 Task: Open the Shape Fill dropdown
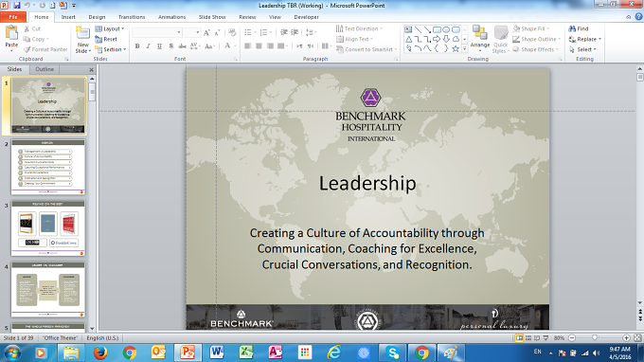[x=531, y=28]
